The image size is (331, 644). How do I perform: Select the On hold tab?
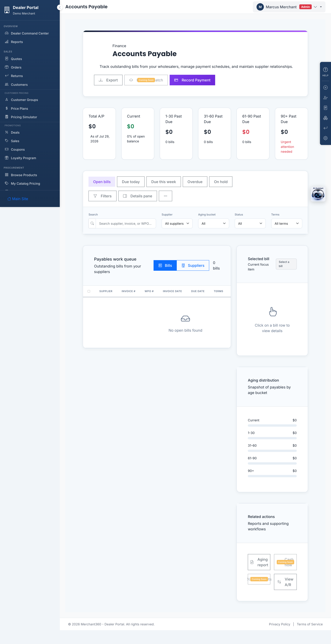221,182
